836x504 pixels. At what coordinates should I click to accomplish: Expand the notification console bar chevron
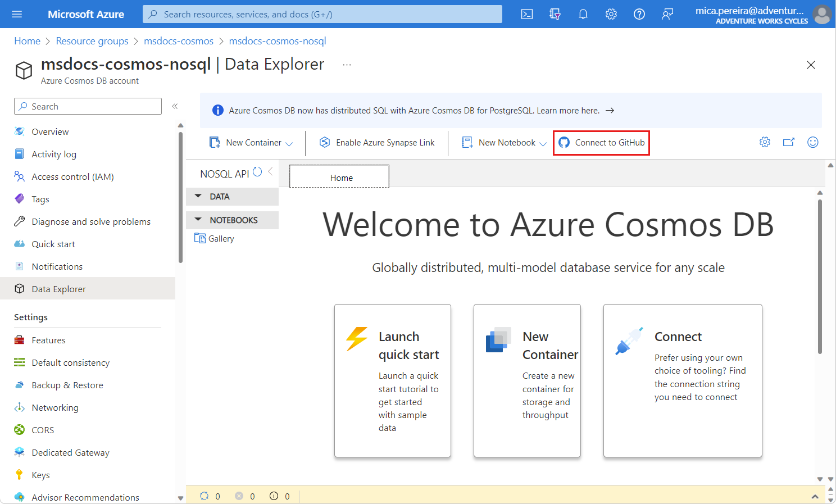pos(815,496)
